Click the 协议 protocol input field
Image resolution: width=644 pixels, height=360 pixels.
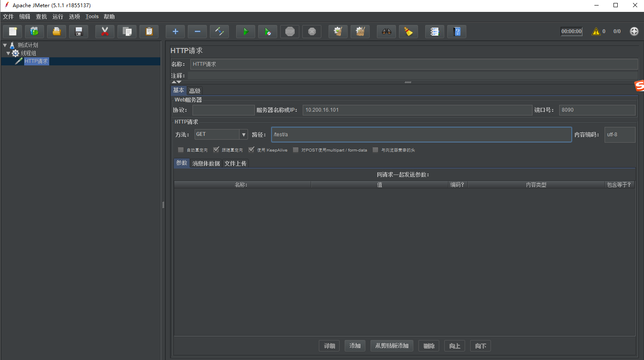coord(223,110)
